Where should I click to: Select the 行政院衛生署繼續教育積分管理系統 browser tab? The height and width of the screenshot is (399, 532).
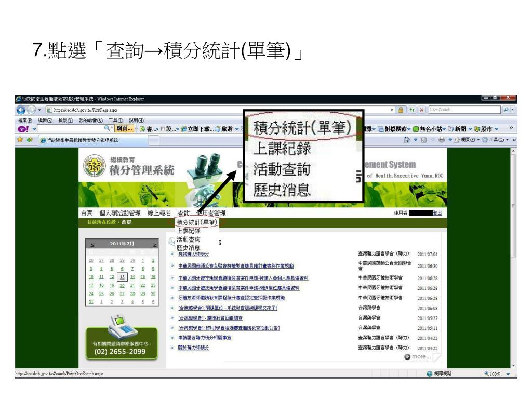[93, 140]
